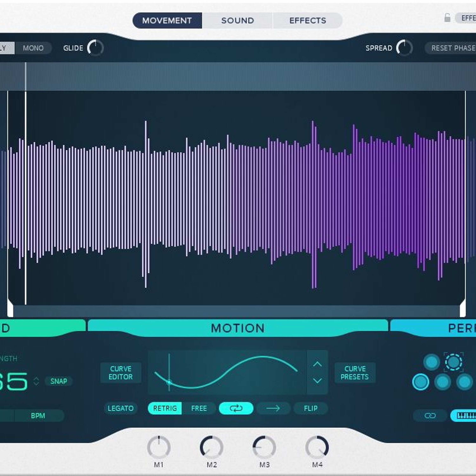
Task: Click the M4 macro knob
Action: click(317, 447)
